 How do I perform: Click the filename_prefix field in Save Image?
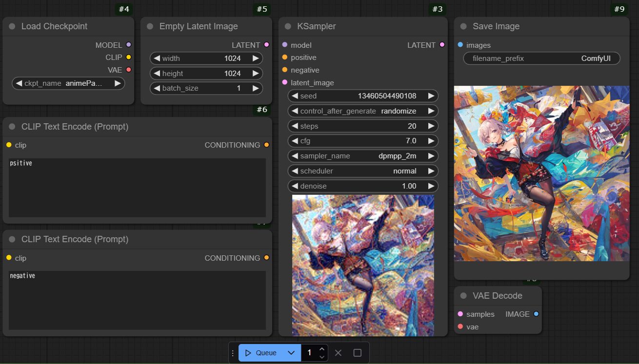coord(542,58)
